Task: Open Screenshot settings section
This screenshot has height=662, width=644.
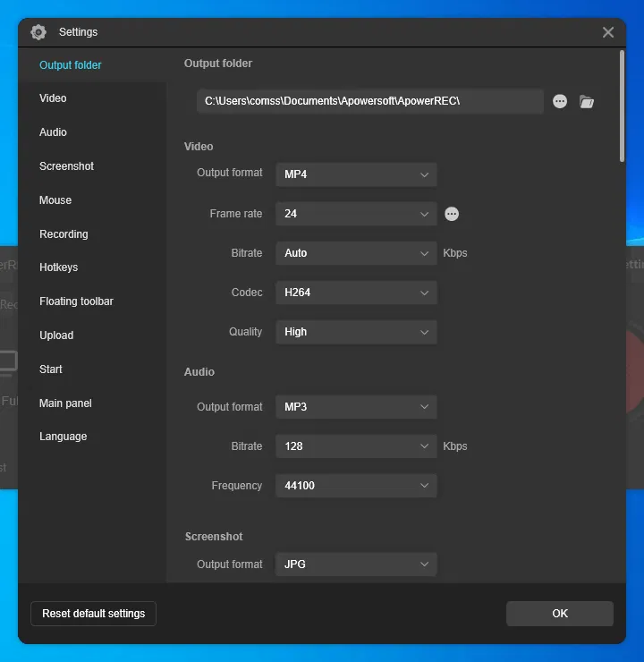Action: point(66,165)
